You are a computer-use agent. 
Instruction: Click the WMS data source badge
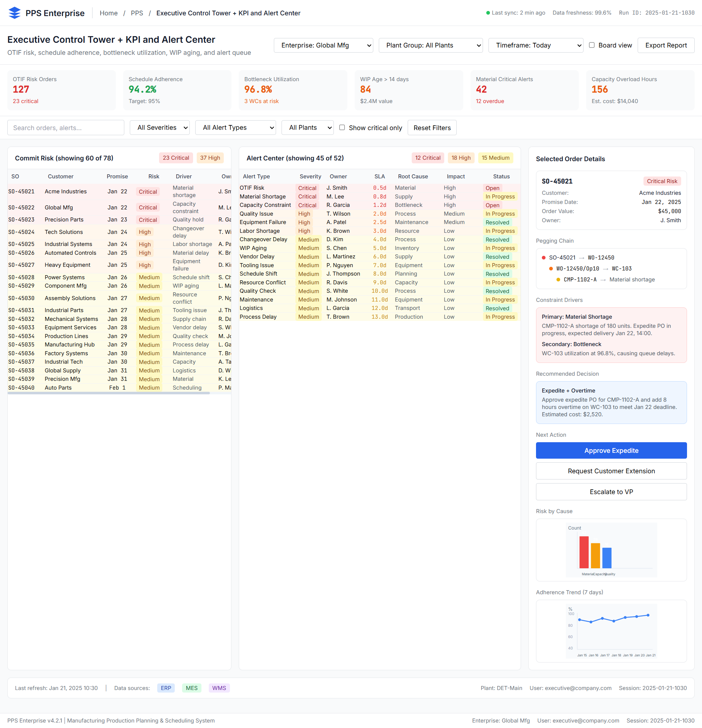pos(219,688)
